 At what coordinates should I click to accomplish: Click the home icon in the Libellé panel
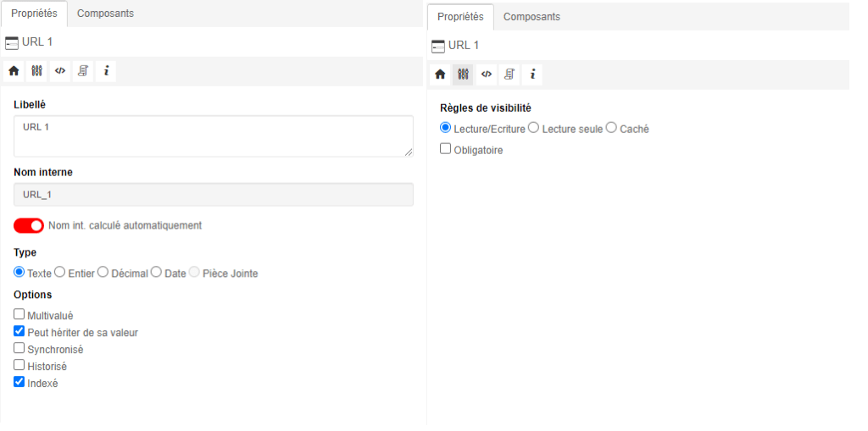click(x=14, y=71)
